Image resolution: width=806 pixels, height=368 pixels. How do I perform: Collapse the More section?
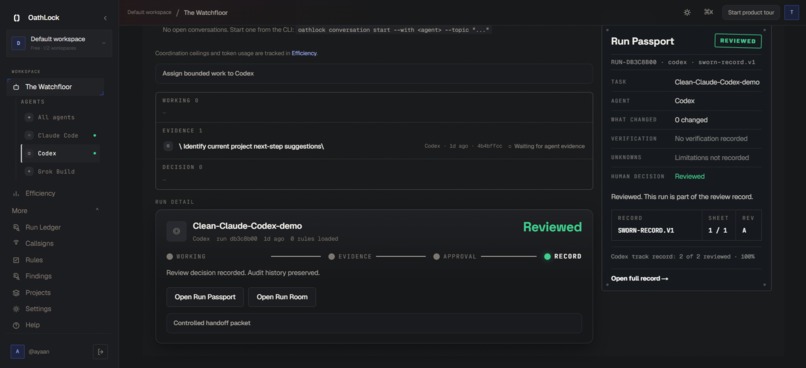click(x=97, y=210)
